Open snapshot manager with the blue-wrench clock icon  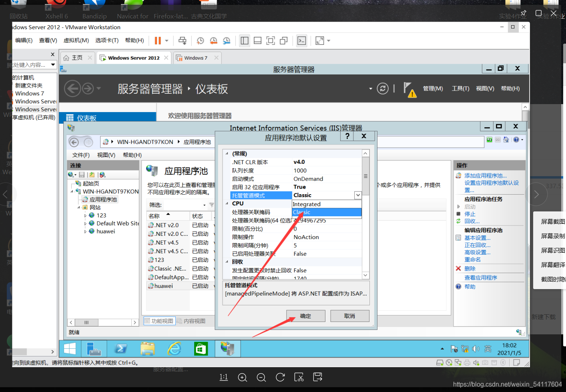(x=227, y=41)
